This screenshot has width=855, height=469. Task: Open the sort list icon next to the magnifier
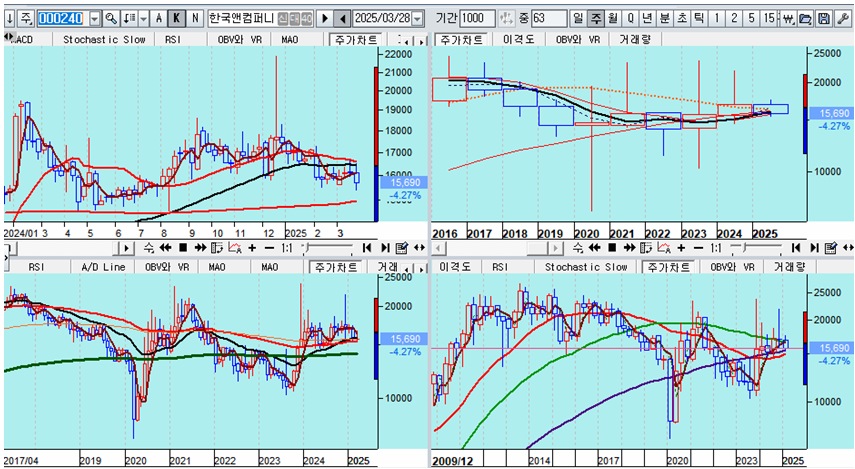(x=129, y=19)
